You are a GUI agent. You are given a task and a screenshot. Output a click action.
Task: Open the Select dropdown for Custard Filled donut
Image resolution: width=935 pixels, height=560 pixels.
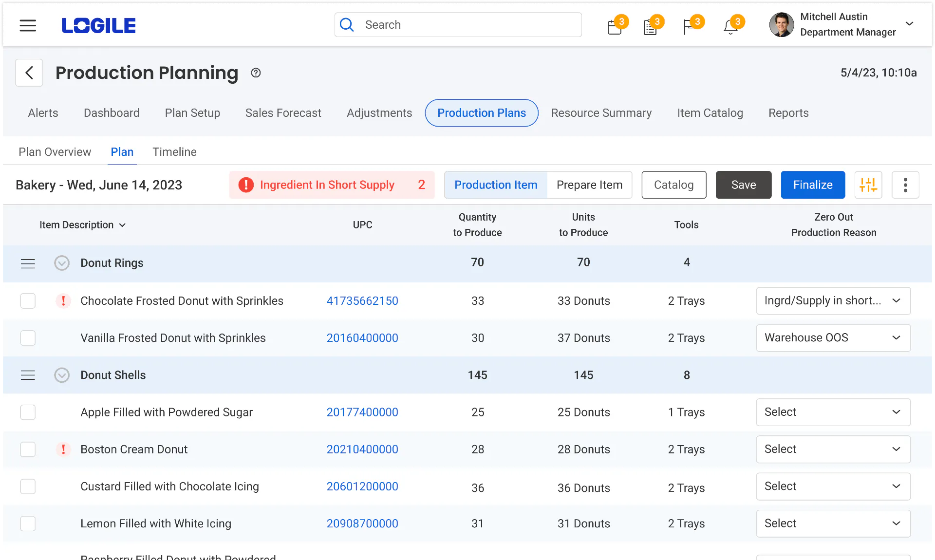point(833,486)
